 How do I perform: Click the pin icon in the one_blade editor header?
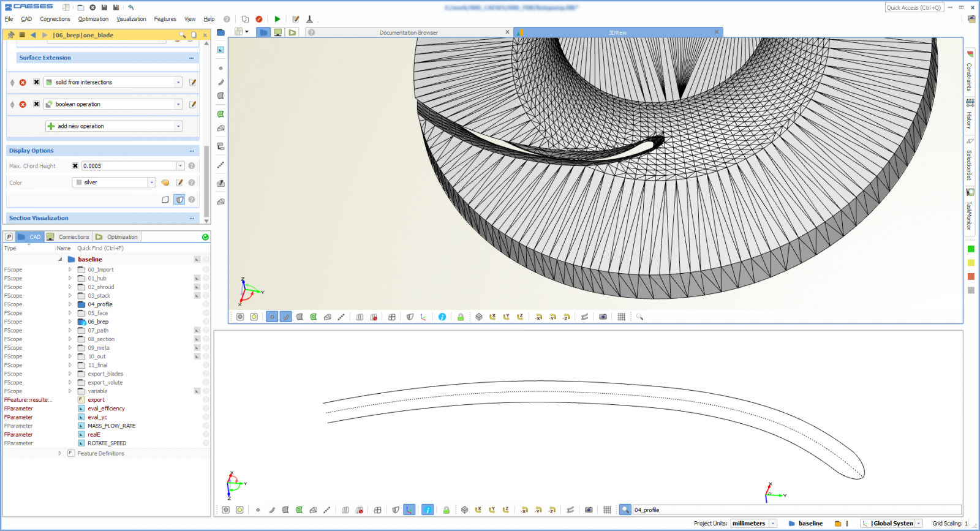11,35
